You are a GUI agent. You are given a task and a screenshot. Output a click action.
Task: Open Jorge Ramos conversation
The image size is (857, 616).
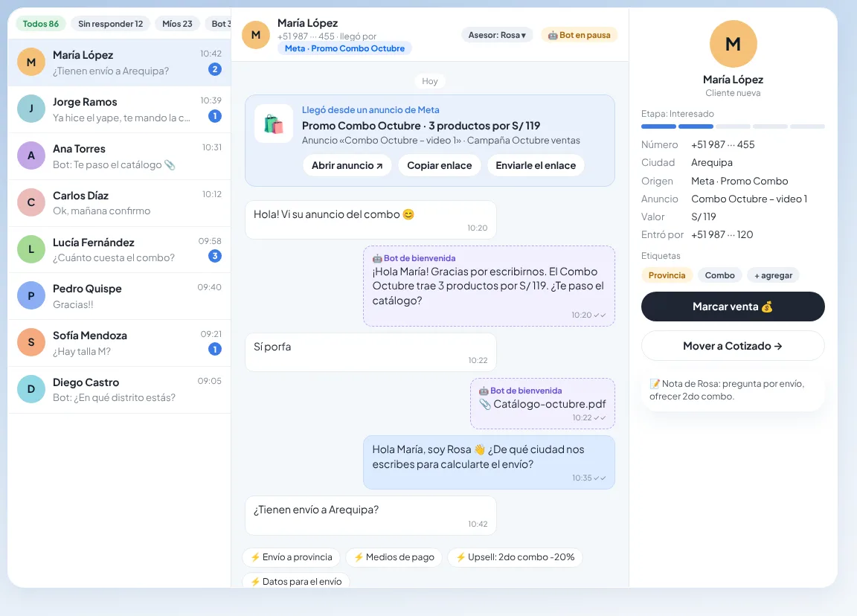119,109
